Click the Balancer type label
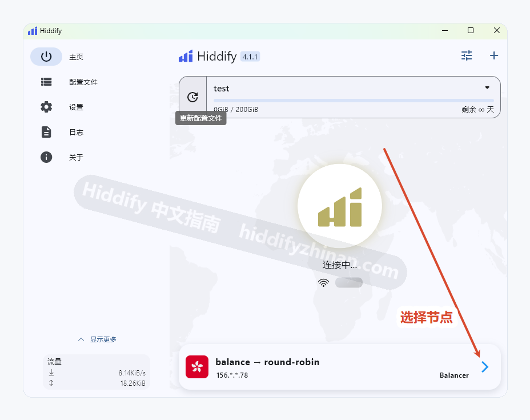 454,375
